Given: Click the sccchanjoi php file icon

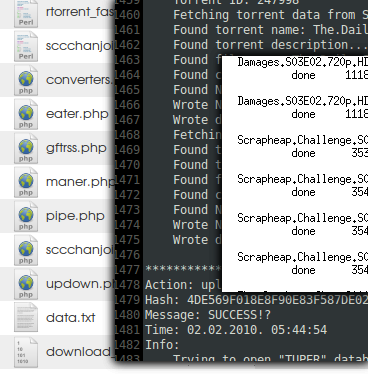Looking at the screenshot, I should tap(26, 250).
